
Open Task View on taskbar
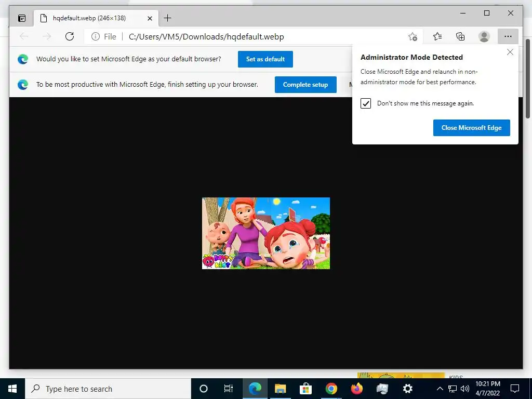[x=229, y=389]
